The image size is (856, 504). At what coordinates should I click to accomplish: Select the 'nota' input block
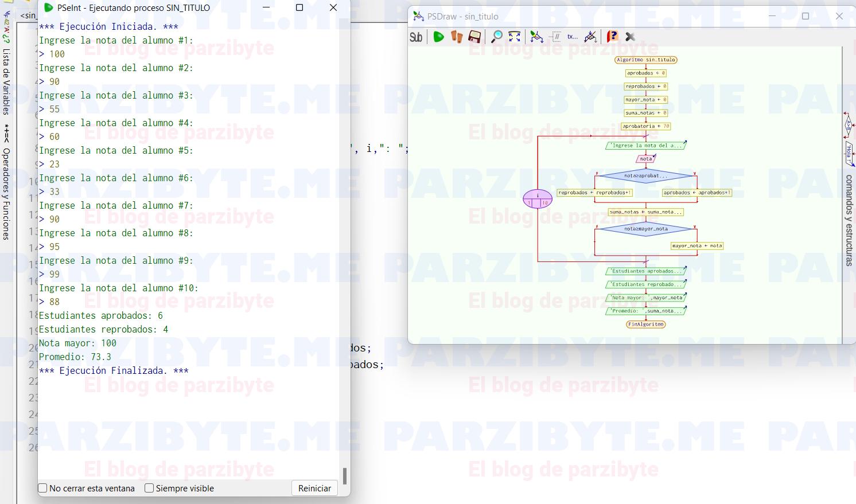pos(646,159)
